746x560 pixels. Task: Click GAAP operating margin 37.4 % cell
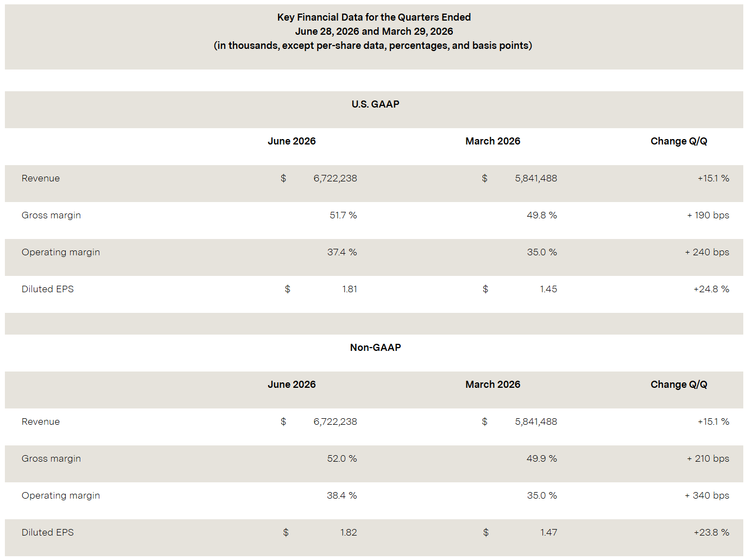point(342,252)
